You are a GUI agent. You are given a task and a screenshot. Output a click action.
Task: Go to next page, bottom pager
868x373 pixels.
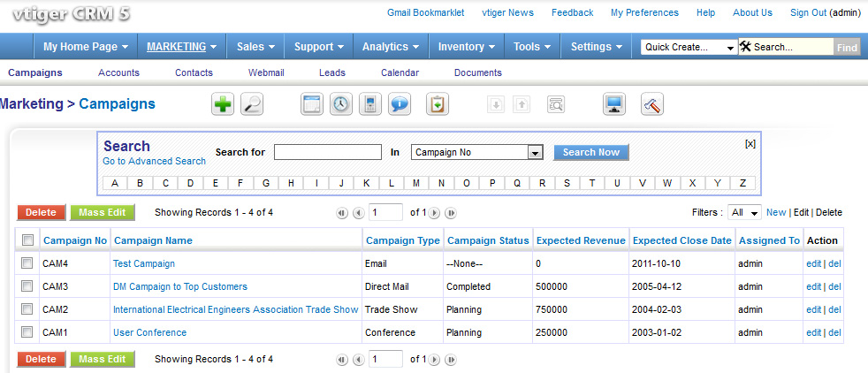(x=435, y=360)
